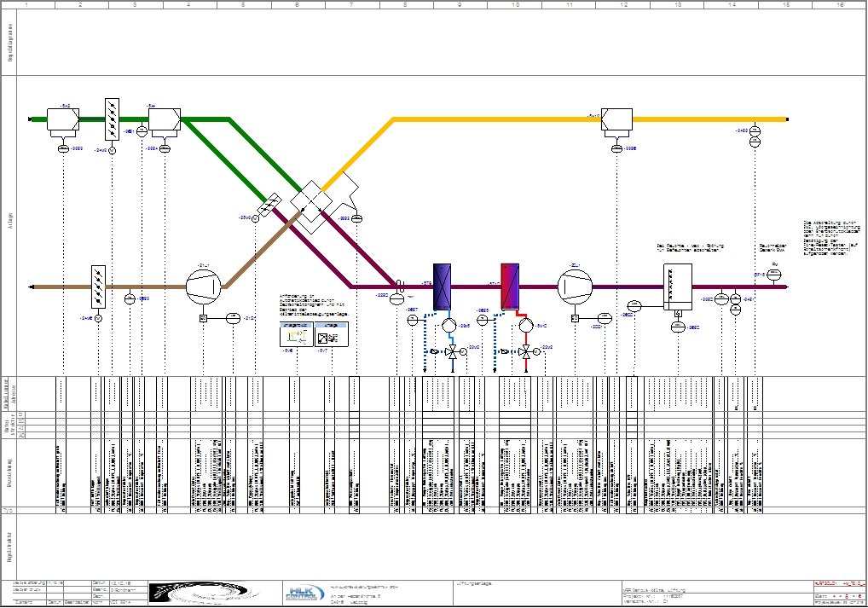Click the humidifier unit on the purple supply duct

[x=678, y=287]
